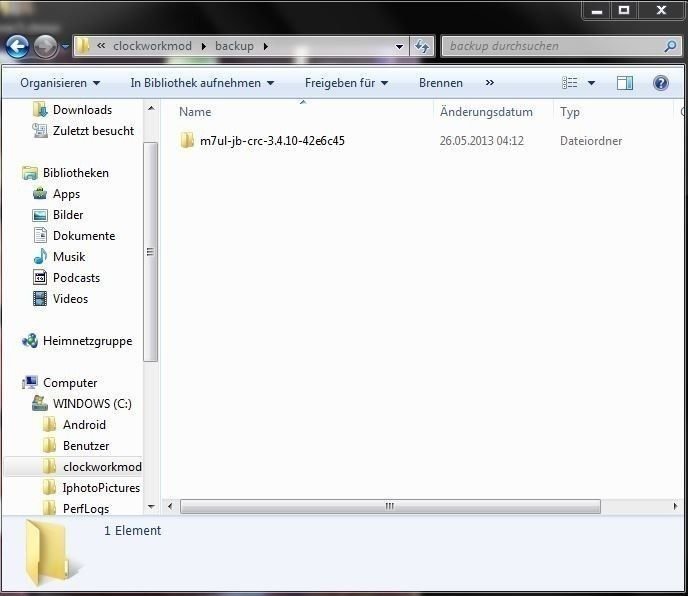Click the Musik note icon
The width and height of the screenshot is (688, 596).
coord(40,256)
